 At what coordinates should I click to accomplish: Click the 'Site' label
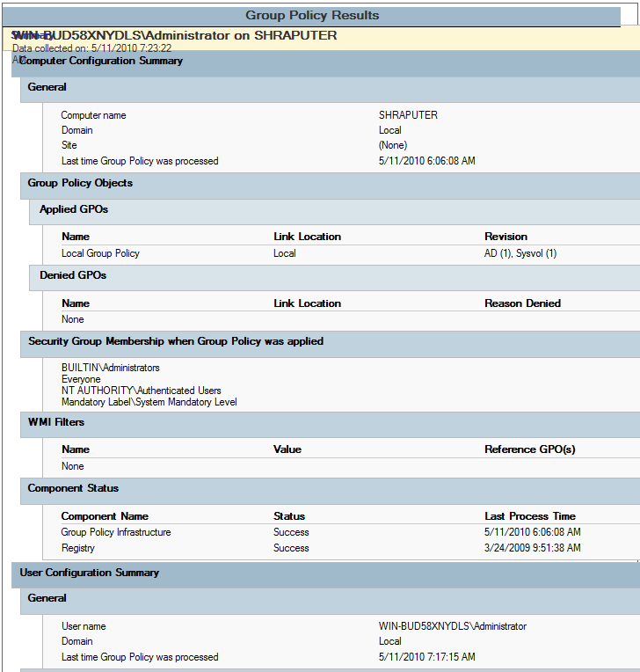tap(69, 145)
